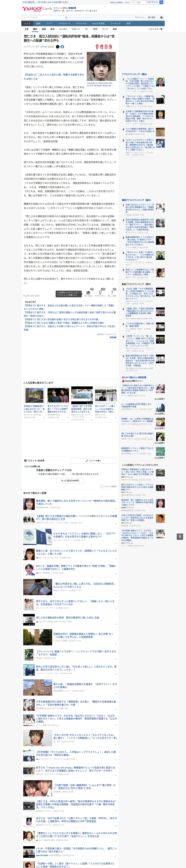Viewport: 186px width, 868px height.
Task: Open マイページ link
Action: (x=139, y=17)
